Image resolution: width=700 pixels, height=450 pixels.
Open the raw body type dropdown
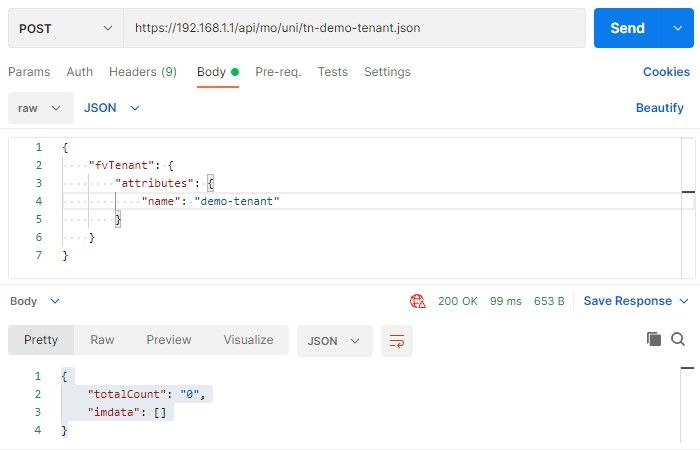[x=41, y=108]
